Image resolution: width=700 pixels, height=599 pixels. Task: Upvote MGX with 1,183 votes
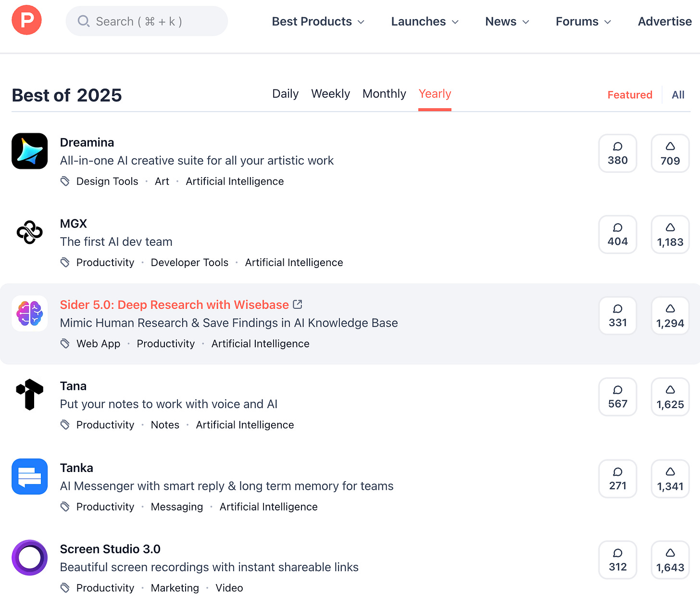pyautogui.click(x=670, y=234)
